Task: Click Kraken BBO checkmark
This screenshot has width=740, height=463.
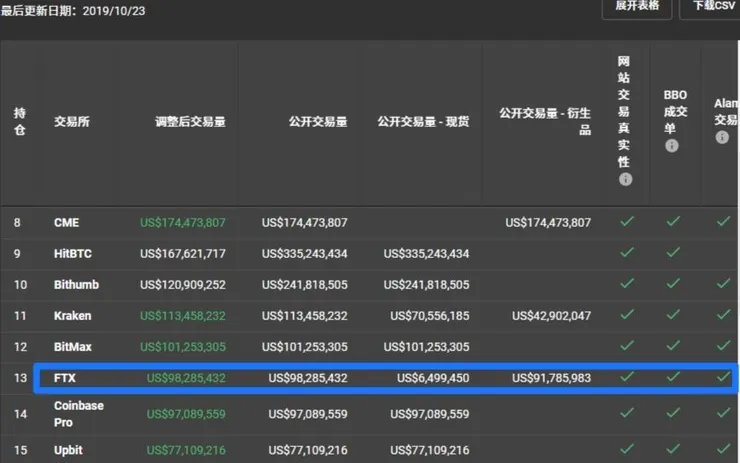Action: (x=673, y=314)
